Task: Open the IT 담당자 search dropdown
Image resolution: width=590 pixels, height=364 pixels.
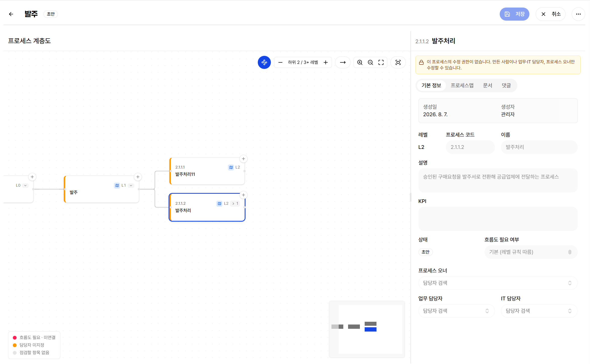Action: (x=539, y=311)
